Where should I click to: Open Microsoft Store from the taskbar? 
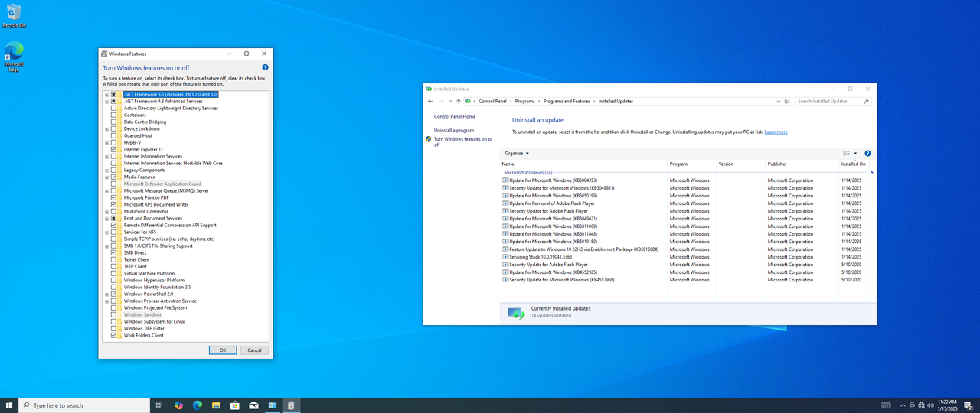coord(234,405)
